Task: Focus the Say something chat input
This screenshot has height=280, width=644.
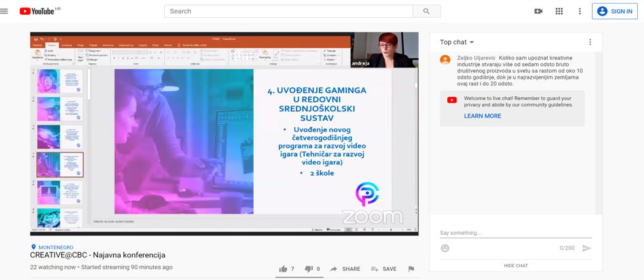Action: [515, 233]
